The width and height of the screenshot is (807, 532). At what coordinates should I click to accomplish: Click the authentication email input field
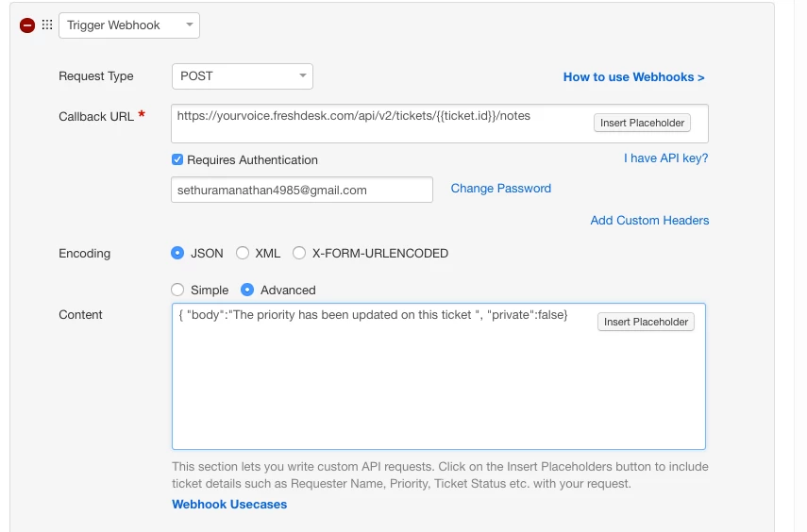pos(302,190)
